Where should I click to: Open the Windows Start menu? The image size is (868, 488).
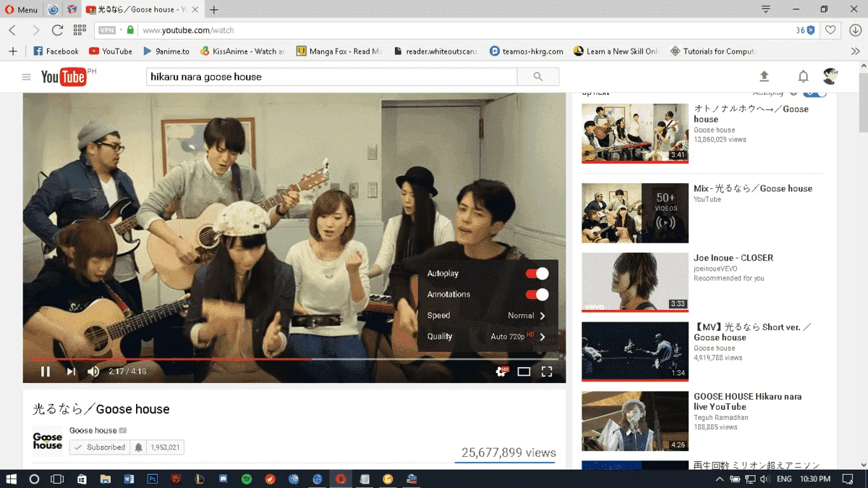coord(12,479)
